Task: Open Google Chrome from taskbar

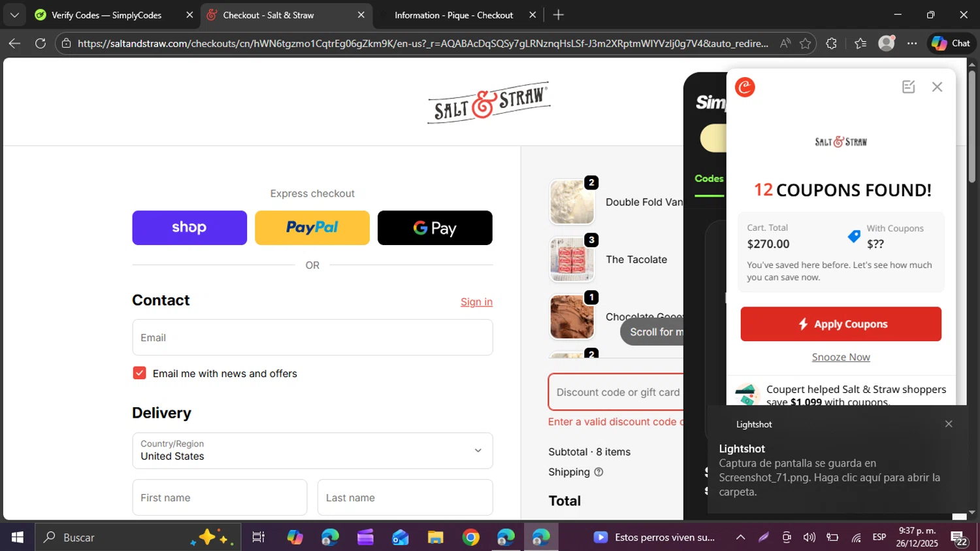Action: click(x=470, y=537)
